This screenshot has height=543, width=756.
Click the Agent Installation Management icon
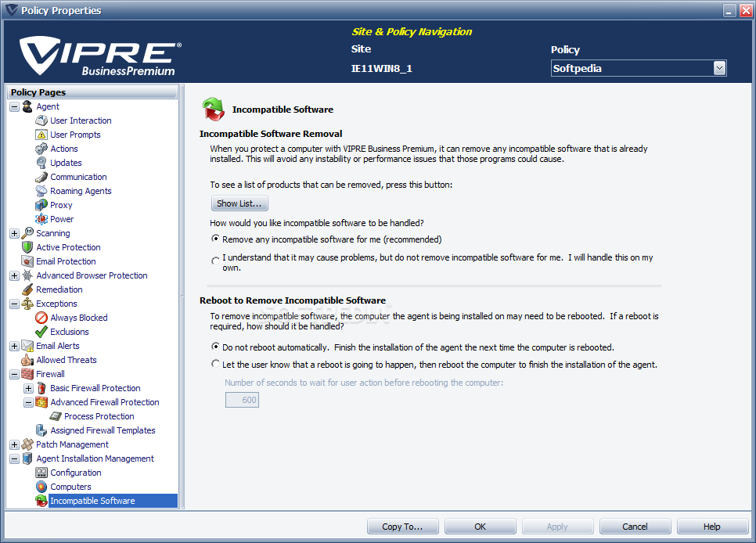click(x=27, y=458)
